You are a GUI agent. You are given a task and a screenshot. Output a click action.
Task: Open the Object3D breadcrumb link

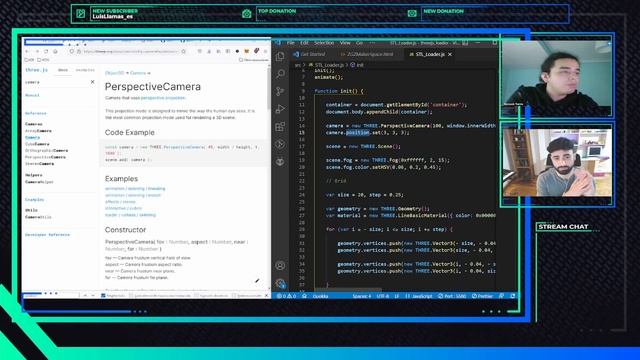pyautogui.click(x=114, y=73)
